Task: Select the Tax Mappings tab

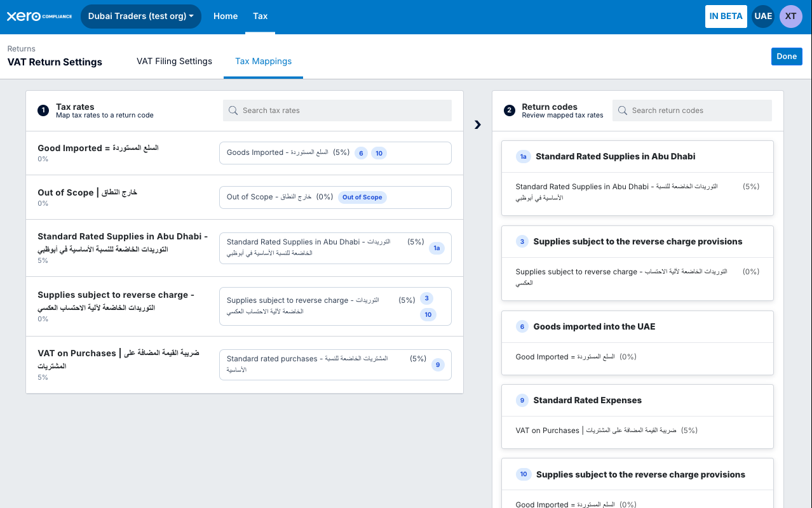Action: (x=263, y=62)
